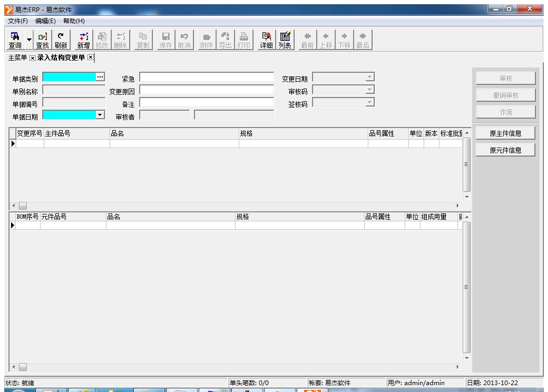Click the 原元件信息 button

(x=505, y=150)
